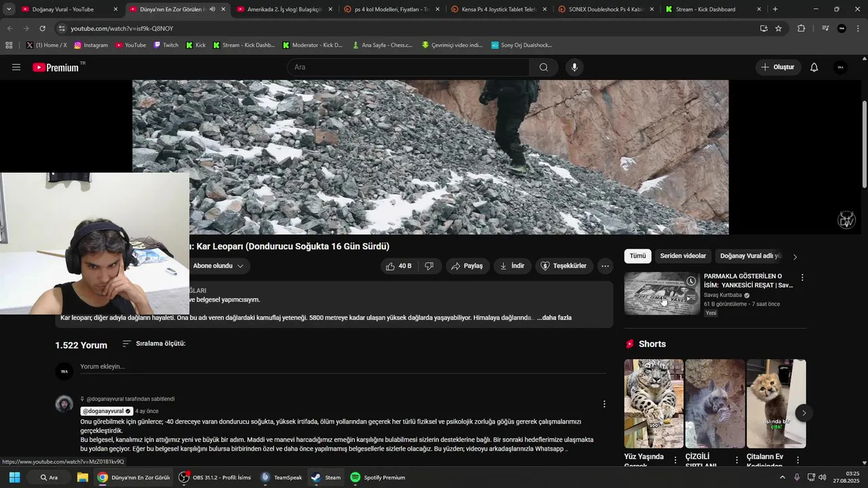Show next Shorts with the right arrow
The image size is (868, 488).
pos(804,413)
